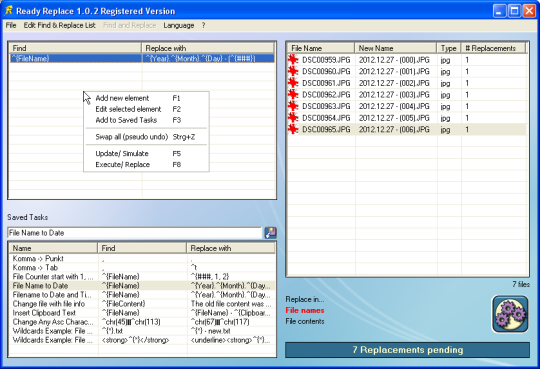Select the Komma -> Tab saved task
The height and width of the screenshot is (369, 540).
point(143,267)
